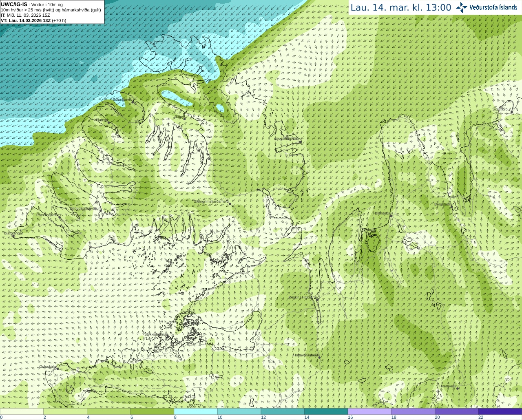
Task: Select the Steingrímsfjarðarheiði station label
Action: click(211, 201)
